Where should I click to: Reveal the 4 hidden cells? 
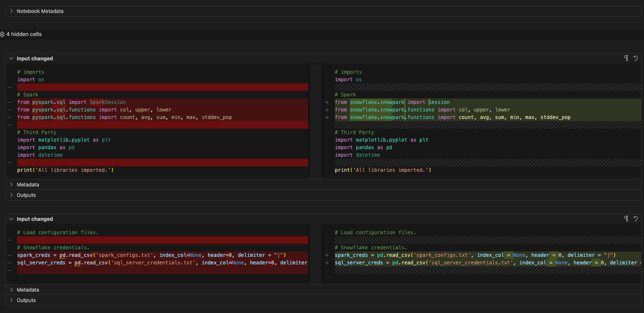23,34
